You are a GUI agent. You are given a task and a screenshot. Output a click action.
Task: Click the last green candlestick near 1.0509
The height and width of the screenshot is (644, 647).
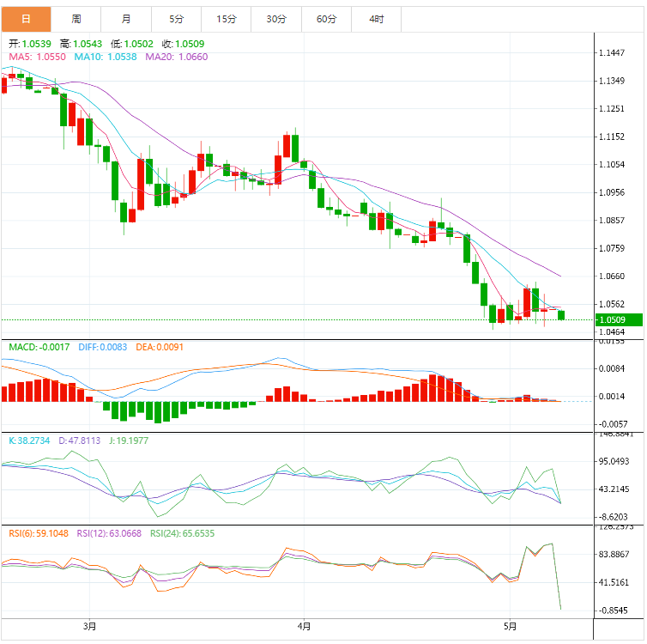(x=561, y=315)
